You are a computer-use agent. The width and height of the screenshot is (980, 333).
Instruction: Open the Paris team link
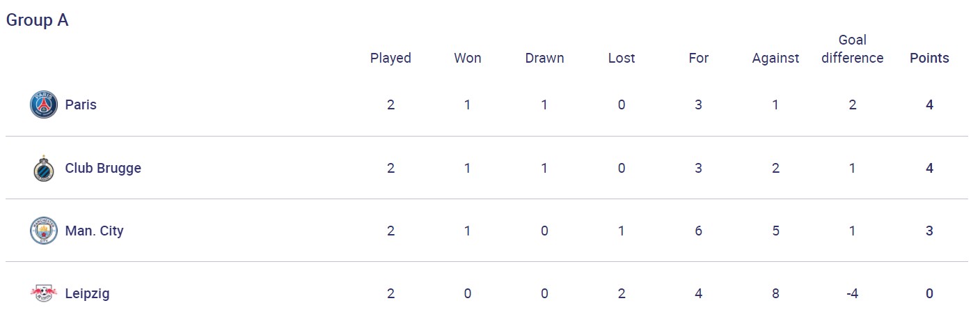tap(81, 105)
